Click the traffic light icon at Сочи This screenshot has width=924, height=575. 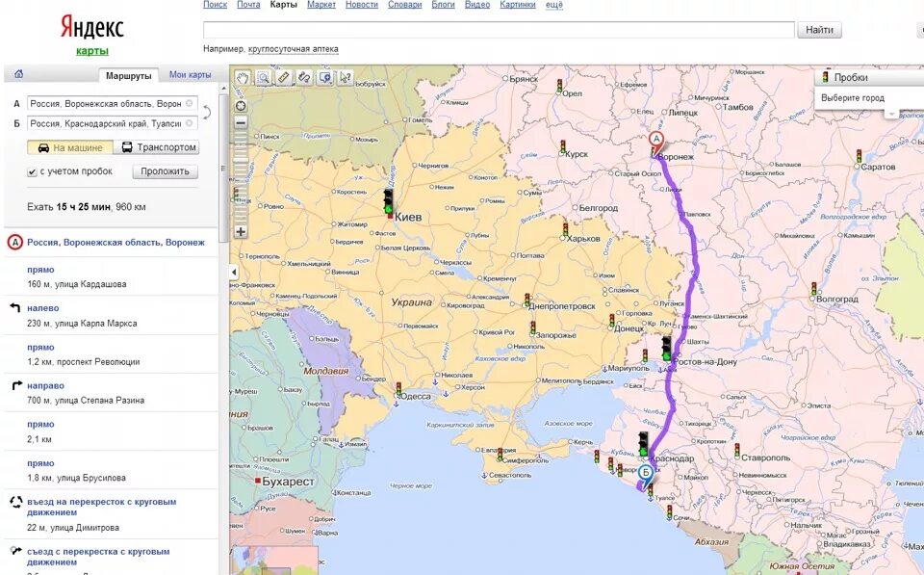pos(670,511)
